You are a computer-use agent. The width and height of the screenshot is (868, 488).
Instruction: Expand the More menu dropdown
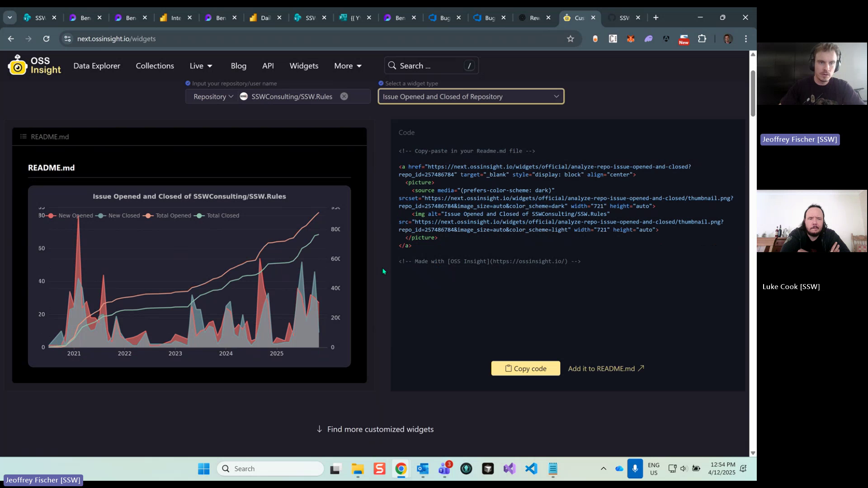point(348,66)
